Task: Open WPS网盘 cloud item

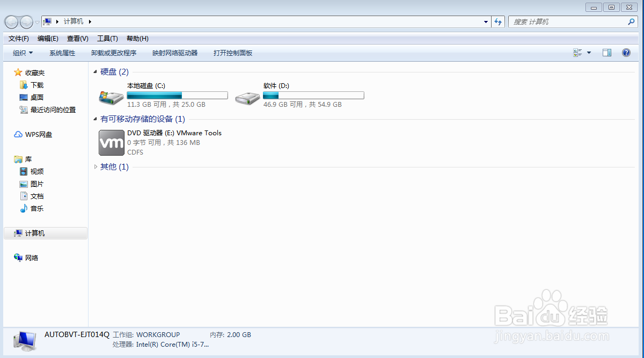Action: coord(33,135)
